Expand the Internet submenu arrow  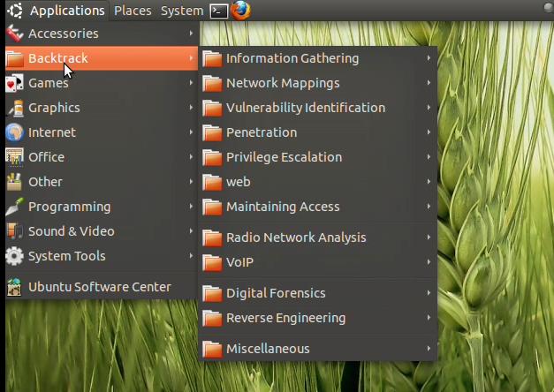pos(191,132)
